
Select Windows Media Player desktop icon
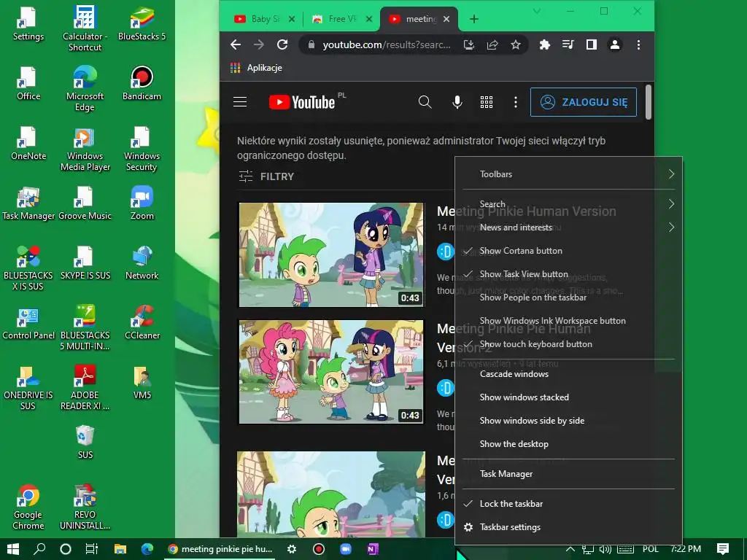[85, 149]
